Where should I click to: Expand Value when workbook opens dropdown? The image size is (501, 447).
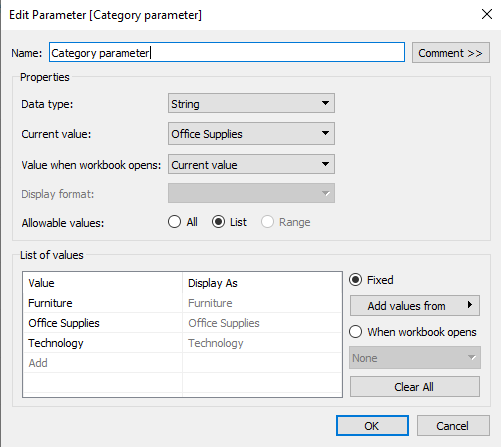251,164
